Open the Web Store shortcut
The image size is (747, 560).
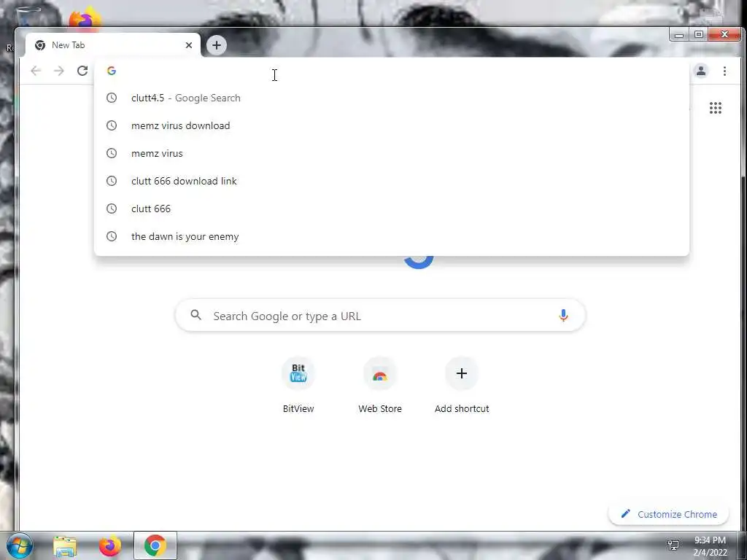coord(380,386)
